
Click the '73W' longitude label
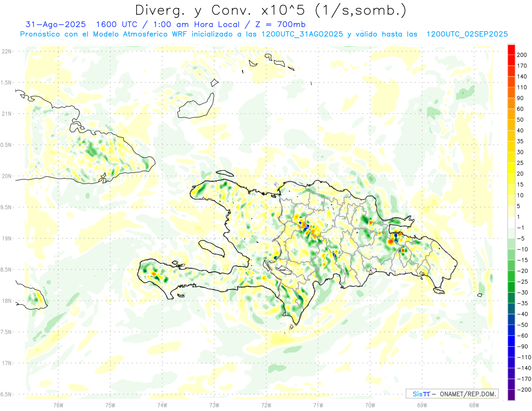214,404
